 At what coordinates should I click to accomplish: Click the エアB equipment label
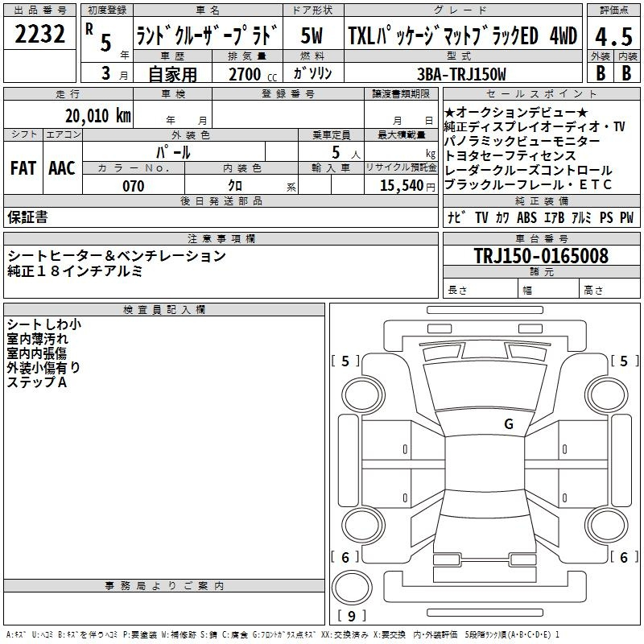554,217
